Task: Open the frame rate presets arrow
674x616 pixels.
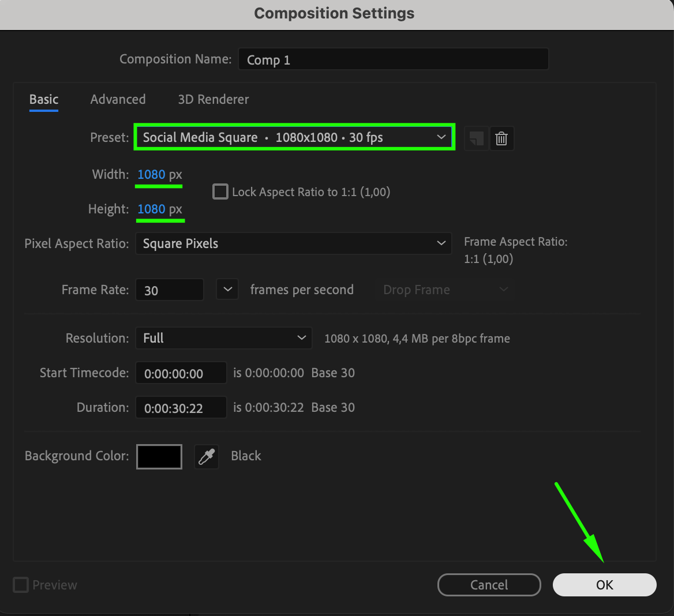Action: click(x=227, y=290)
